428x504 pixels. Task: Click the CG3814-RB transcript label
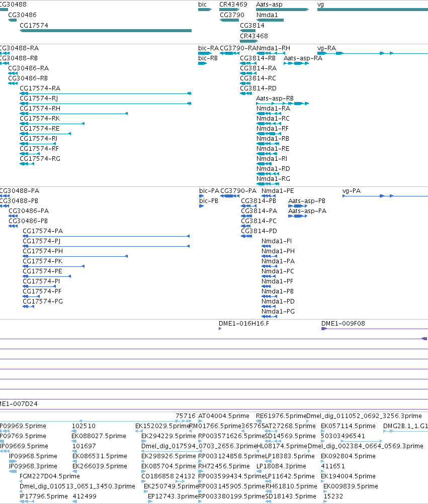[258, 58]
